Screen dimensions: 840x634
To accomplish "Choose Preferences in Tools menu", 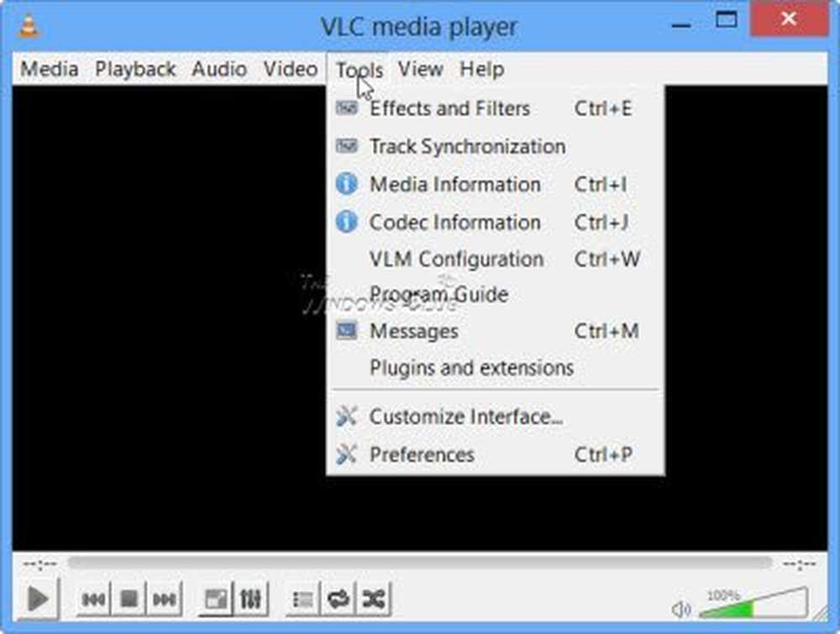I will (x=422, y=454).
